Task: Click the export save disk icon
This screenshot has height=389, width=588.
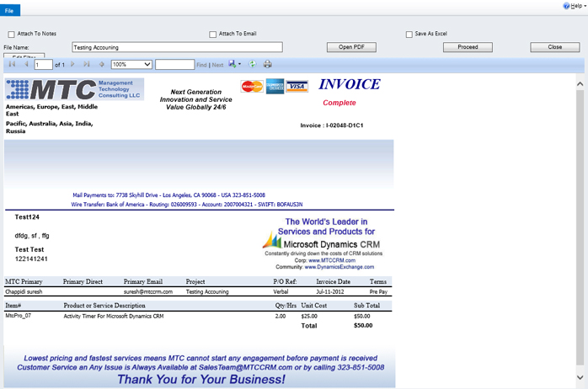Action: [233, 64]
